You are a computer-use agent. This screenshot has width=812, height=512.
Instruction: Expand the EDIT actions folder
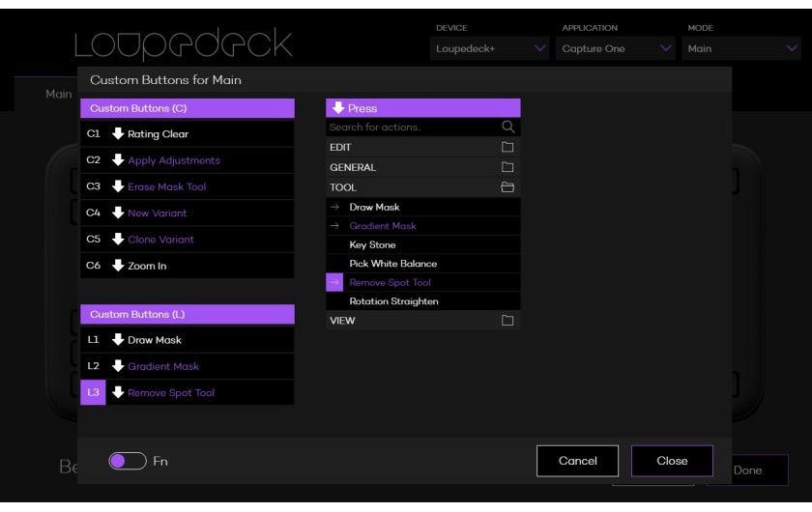click(423, 147)
